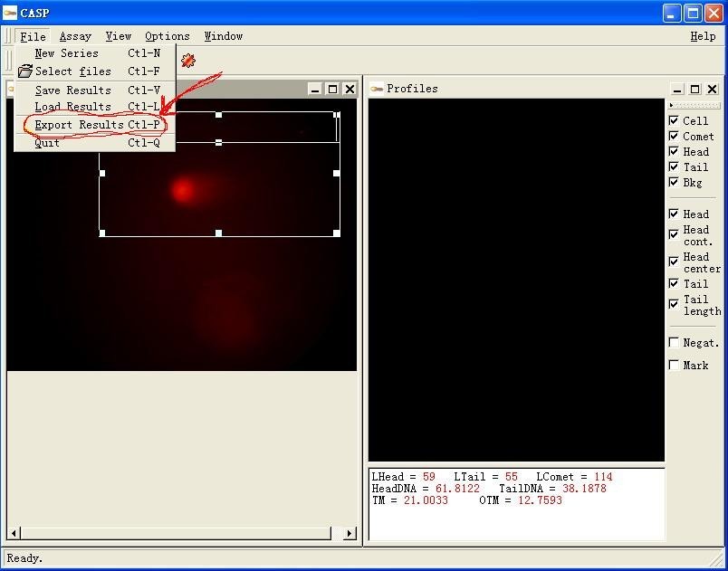Screen dimensions: 728x571
Task: Uncheck the Tail length option
Action: (674, 304)
